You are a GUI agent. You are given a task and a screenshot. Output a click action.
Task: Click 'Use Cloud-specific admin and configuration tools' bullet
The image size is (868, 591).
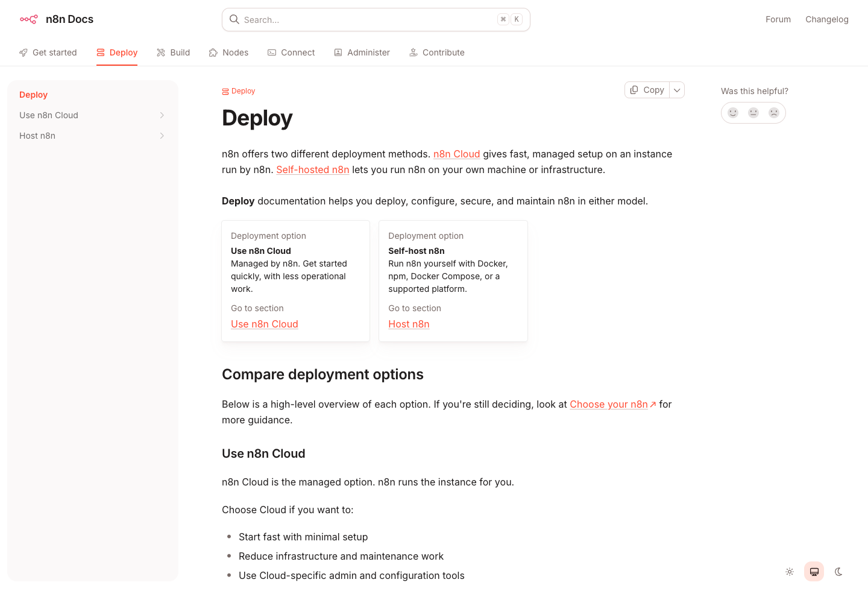click(351, 575)
